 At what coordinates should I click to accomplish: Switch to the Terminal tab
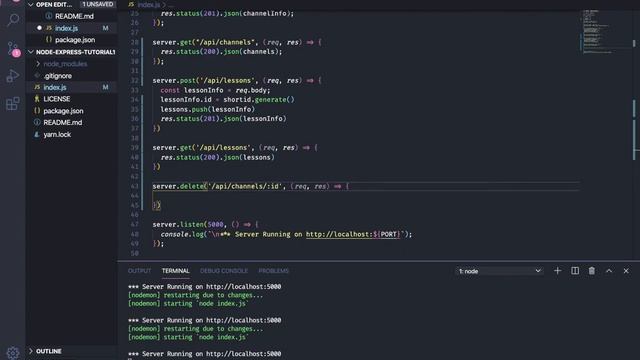(x=176, y=271)
